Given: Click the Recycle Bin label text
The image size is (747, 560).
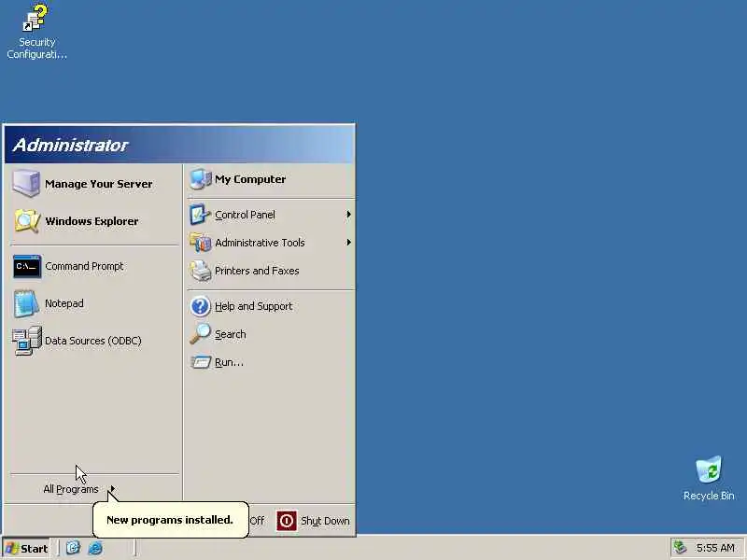Looking at the screenshot, I should [709, 496].
